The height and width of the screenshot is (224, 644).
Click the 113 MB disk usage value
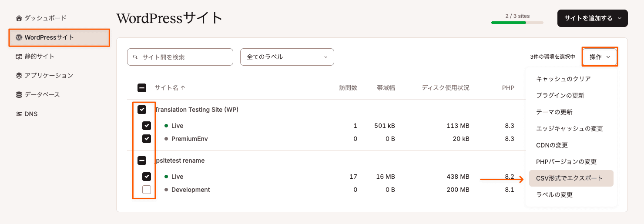click(x=458, y=126)
